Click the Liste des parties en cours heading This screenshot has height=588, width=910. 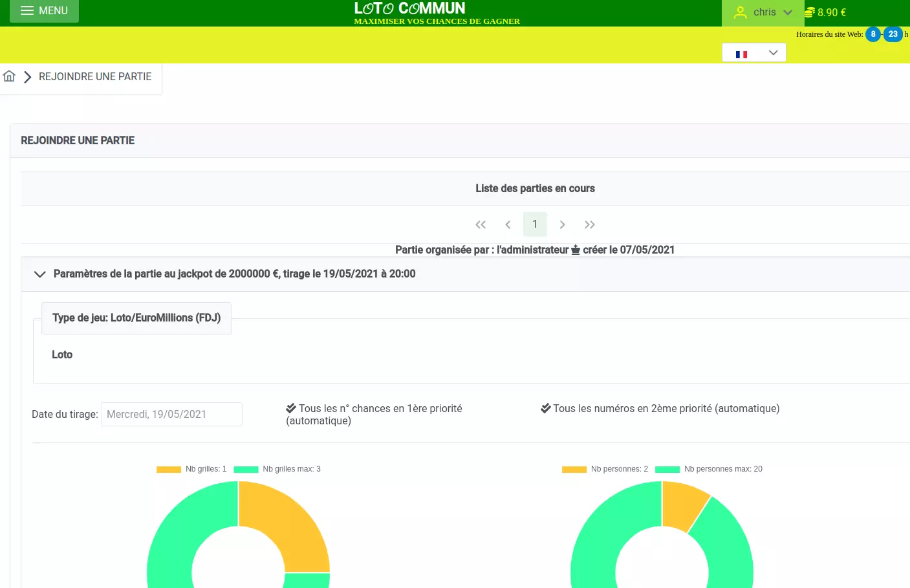535,188
